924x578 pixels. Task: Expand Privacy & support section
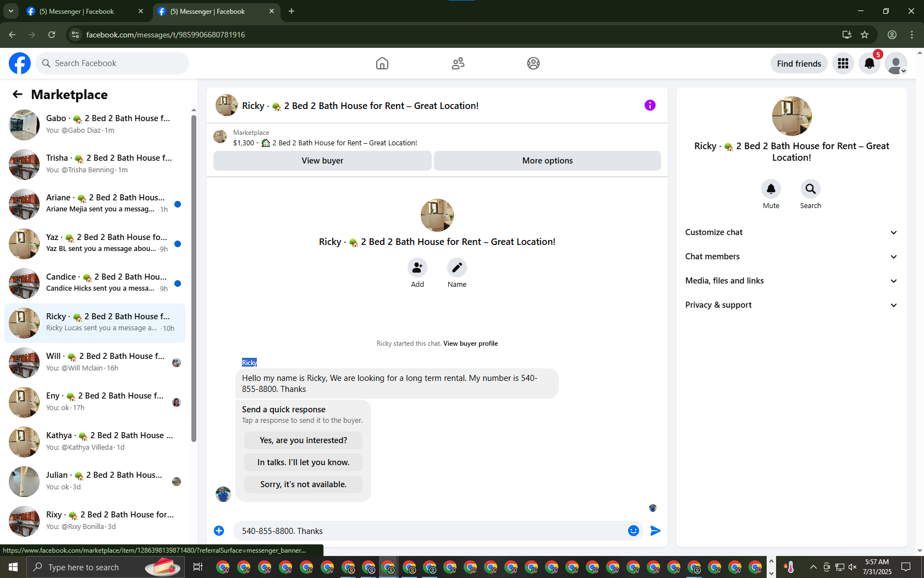(791, 305)
